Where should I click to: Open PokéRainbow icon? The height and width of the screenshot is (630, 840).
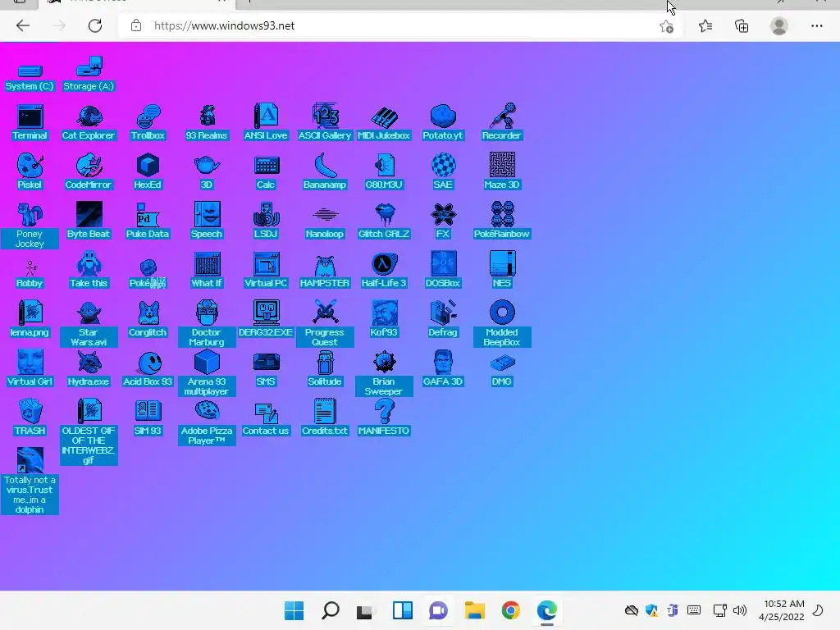501,221
